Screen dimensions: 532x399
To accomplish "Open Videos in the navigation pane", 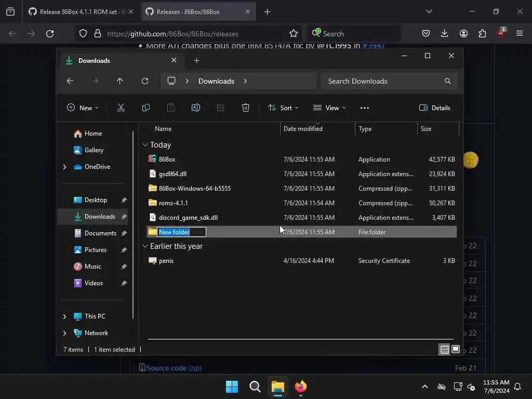I will (x=88, y=283).
